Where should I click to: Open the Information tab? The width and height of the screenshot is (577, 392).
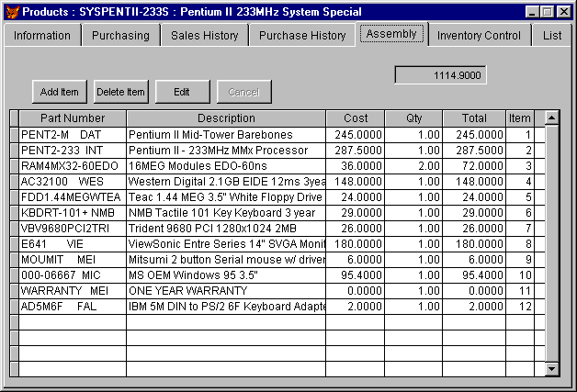pos(41,36)
